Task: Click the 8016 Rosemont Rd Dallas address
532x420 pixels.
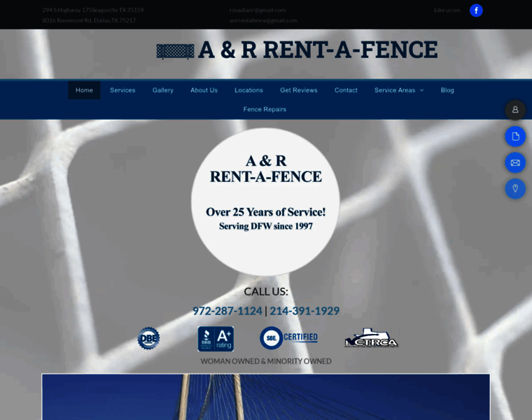Action: pos(89,20)
